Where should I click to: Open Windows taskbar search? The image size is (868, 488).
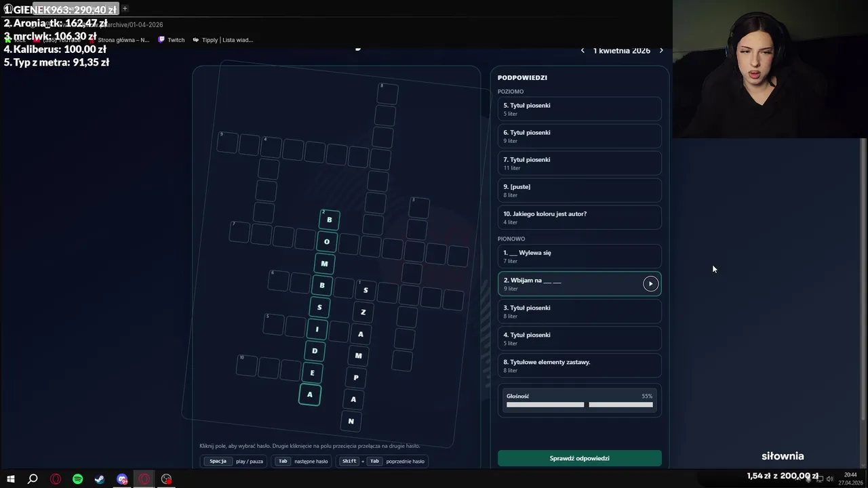33,479
